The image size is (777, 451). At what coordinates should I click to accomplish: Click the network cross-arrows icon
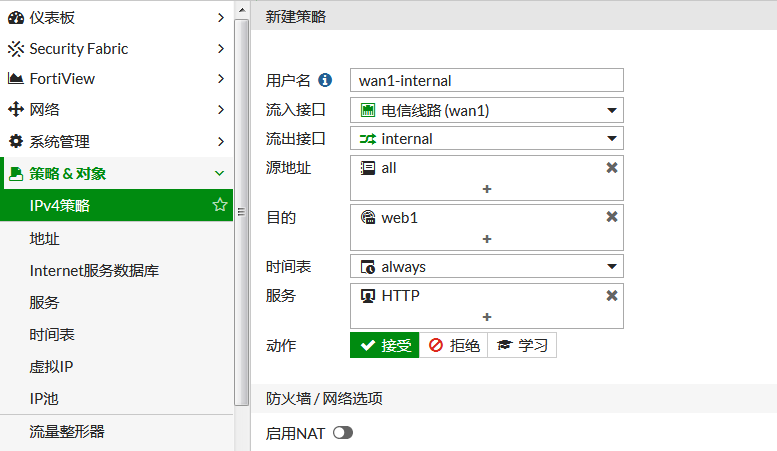pos(15,109)
